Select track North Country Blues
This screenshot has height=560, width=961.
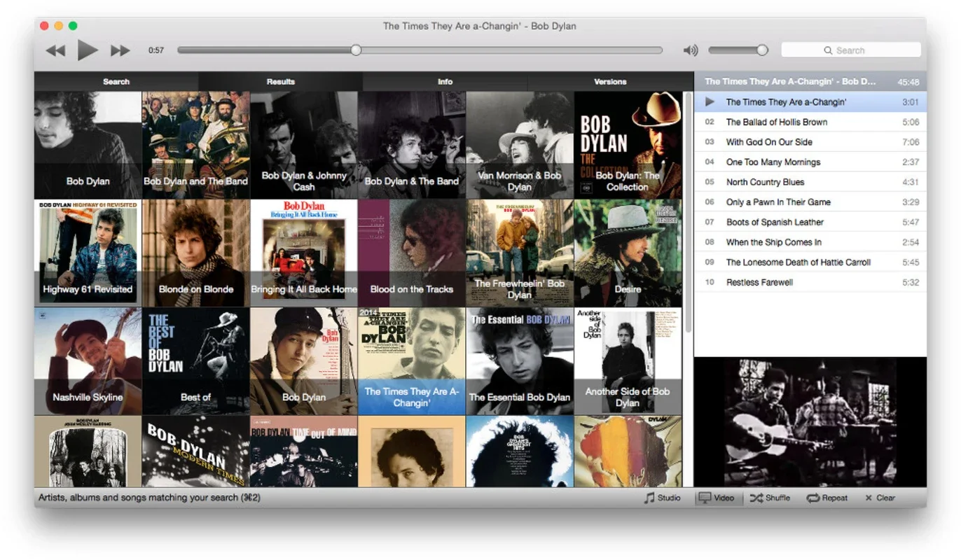click(x=810, y=182)
